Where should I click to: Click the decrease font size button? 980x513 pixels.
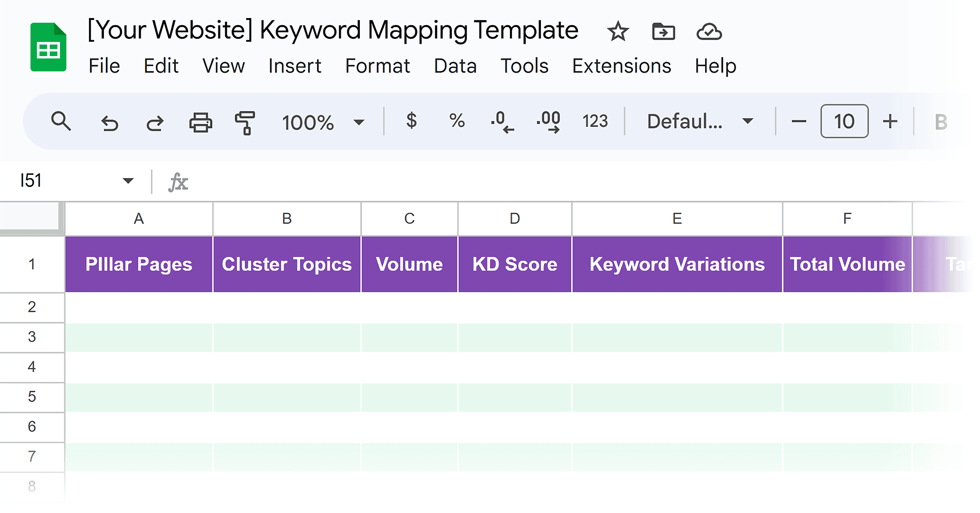click(798, 122)
